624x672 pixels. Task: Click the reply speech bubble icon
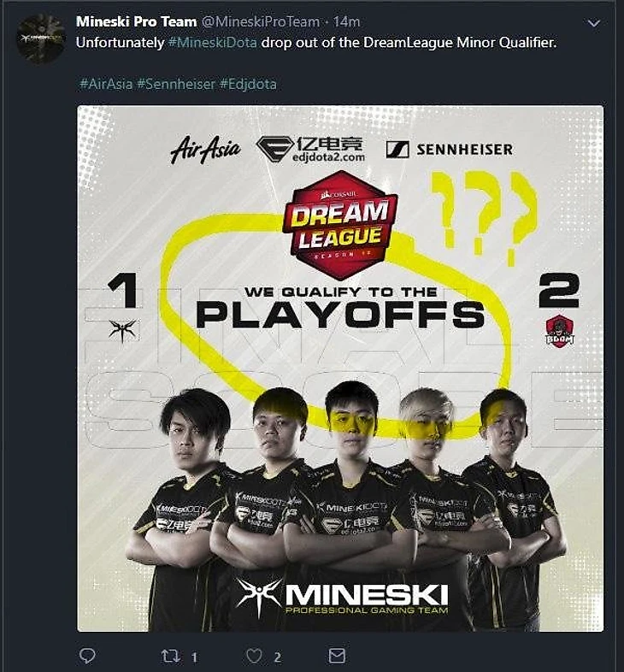[x=87, y=656]
